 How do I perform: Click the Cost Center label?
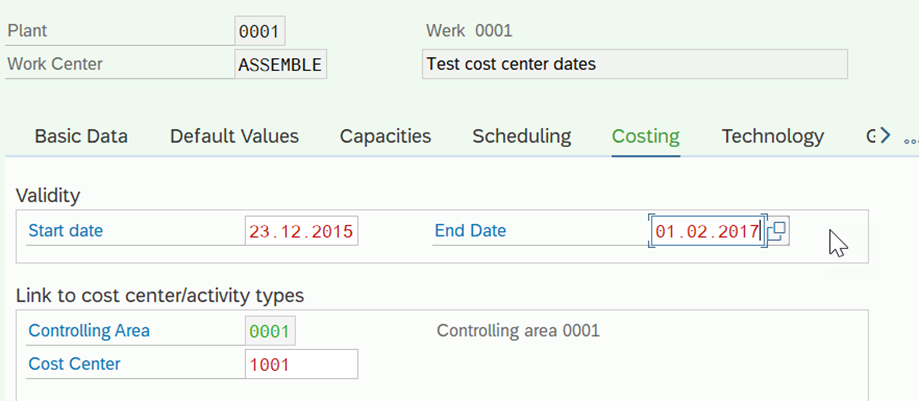pyautogui.click(x=74, y=364)
